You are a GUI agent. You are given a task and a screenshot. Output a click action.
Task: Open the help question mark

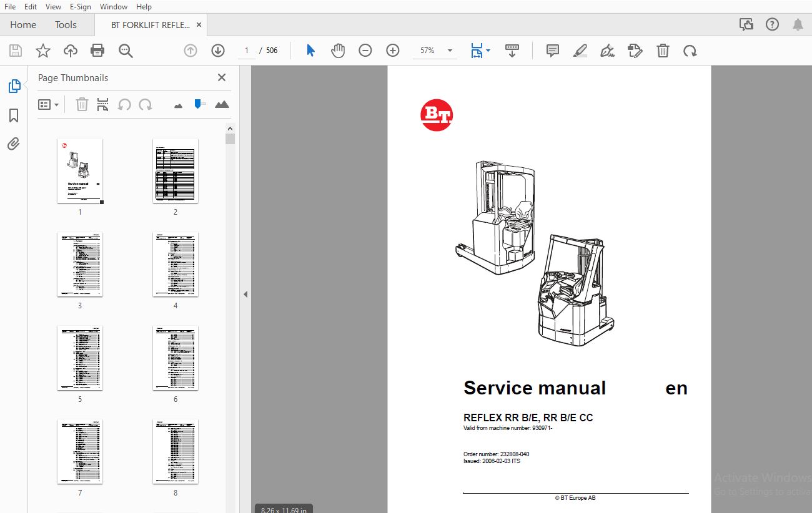773,25
